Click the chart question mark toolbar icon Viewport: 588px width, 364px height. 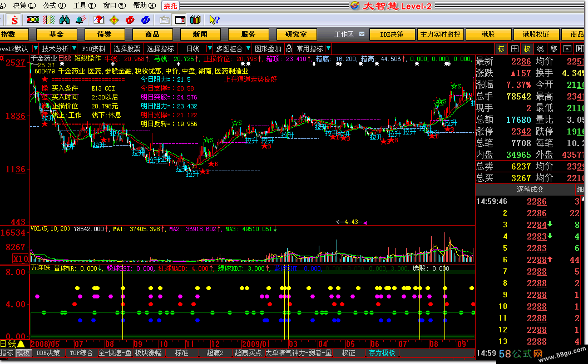(98, 19)
